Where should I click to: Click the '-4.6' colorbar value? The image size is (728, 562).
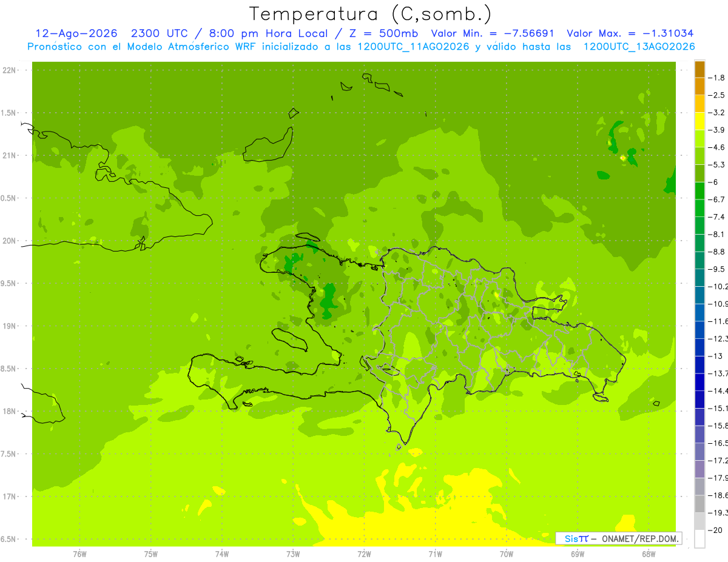[x=718, y=147]
